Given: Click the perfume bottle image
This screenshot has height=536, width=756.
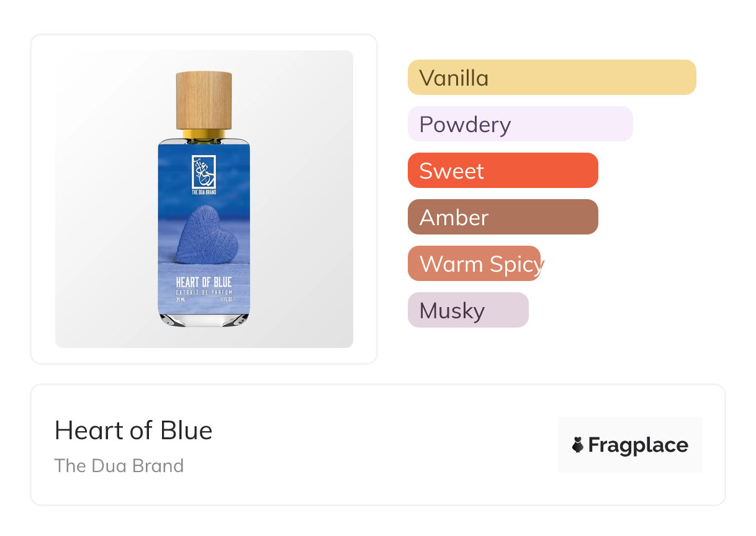Looking at the screenshot, I should 204,199.
